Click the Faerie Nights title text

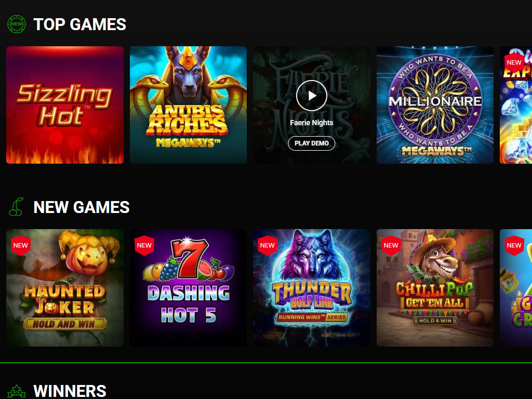pos(312,123)
